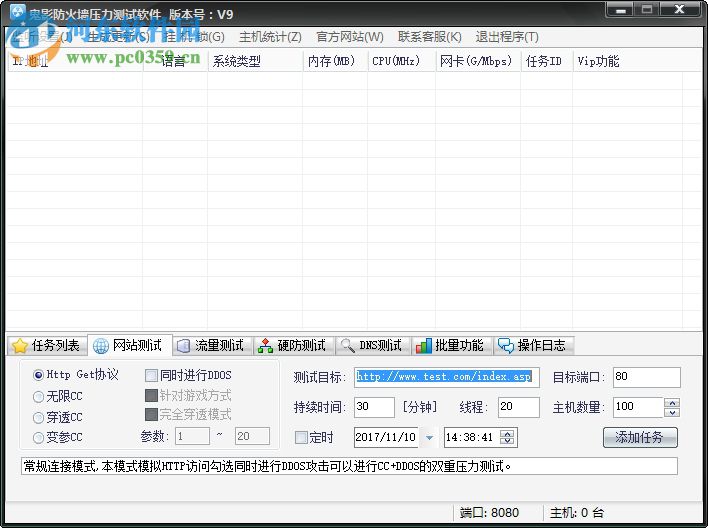Click the CPU(MHz) column header
This screenshot has width=708, height=528.
[401, 61]
